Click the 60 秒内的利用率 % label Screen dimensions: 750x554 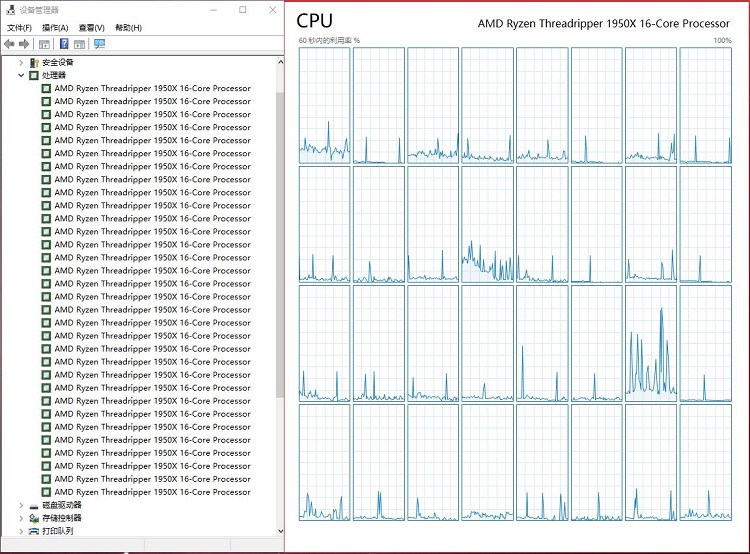click(329, 41)
